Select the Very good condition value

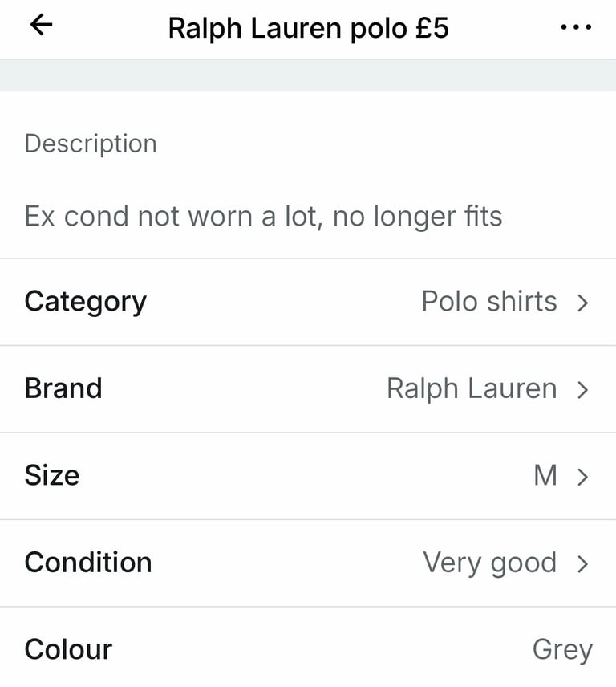(489, 563)
